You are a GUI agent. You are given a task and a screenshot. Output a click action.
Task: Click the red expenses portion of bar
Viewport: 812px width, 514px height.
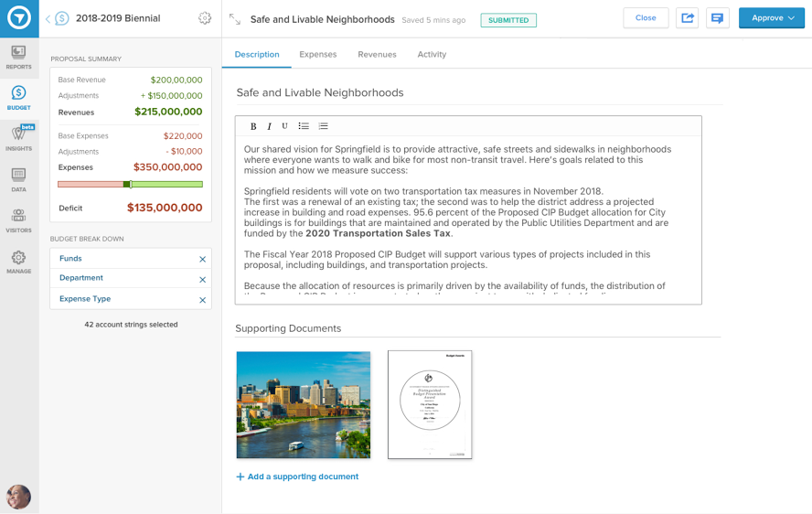point(91,184)
